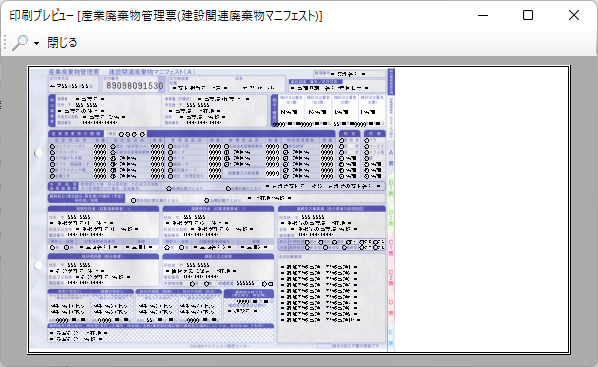Viewport: 598px width, 367px height.
Task: Open the zoom level dropdown arrow
Action: tap(36, 43)
